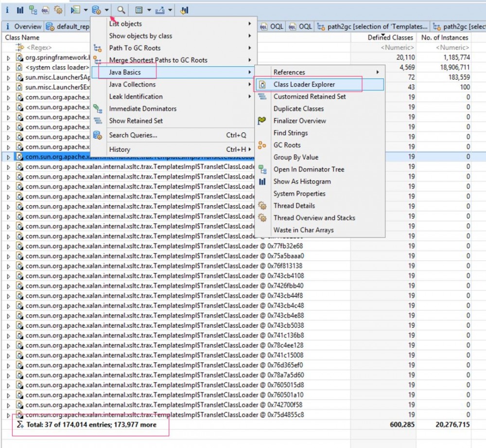Expand the TransletClassLoader @ 0x743cb4108 row
Viewport: 486px width, 448px height.
pyautogui.click(x=8, y=276)
